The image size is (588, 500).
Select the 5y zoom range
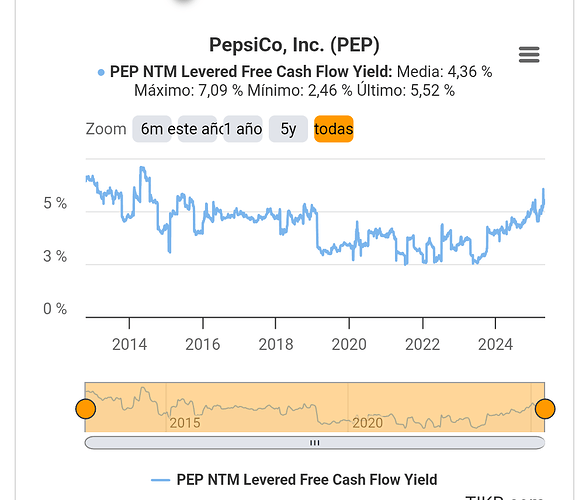[x=288, y=129]
